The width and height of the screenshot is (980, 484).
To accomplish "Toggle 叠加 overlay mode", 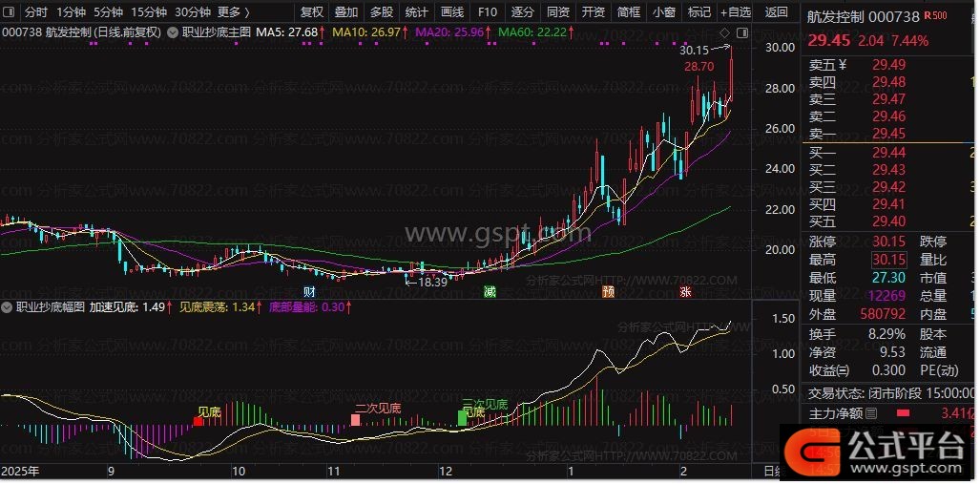I will pos(346,12).
